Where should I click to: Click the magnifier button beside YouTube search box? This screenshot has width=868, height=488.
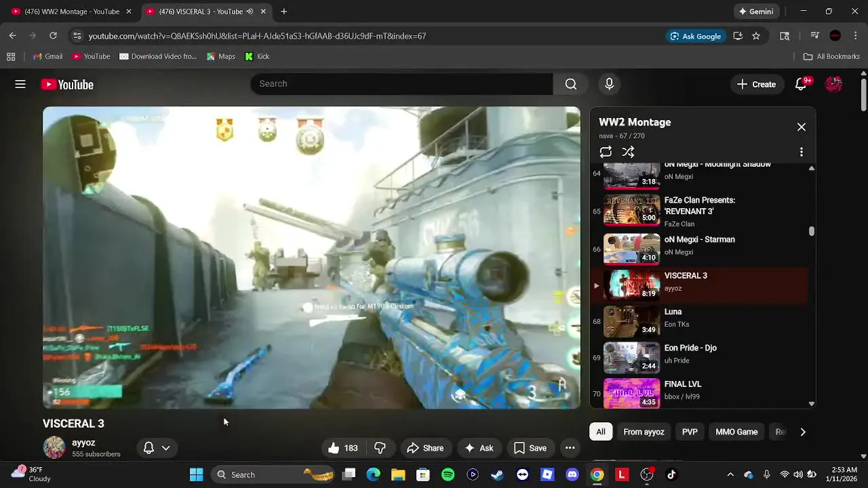[x=571, y=84]
